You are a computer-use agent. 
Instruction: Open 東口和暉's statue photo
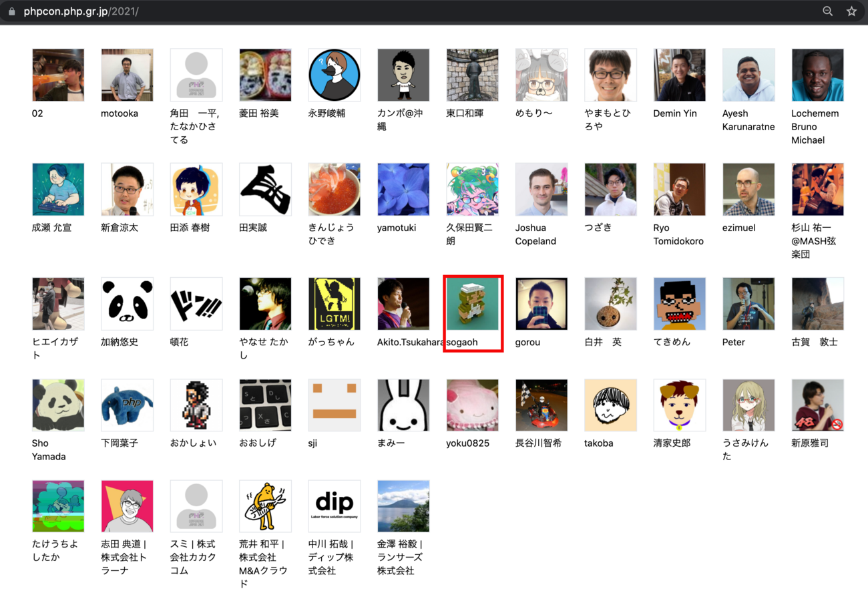[x=473, y=75]
